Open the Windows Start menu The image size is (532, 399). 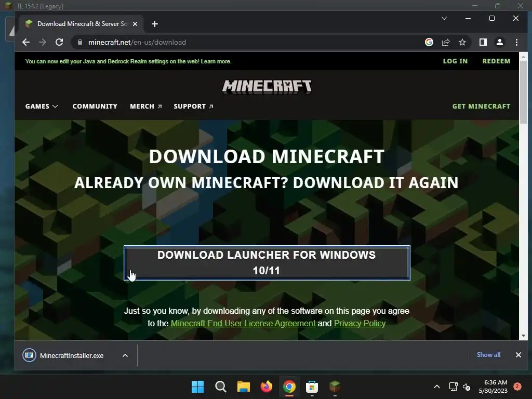point(197,387)
